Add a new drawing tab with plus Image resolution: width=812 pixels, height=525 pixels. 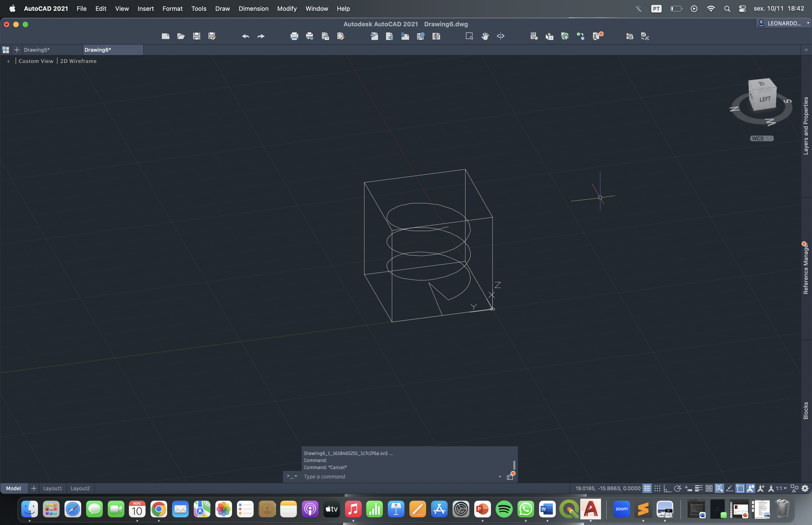point(17,50)
